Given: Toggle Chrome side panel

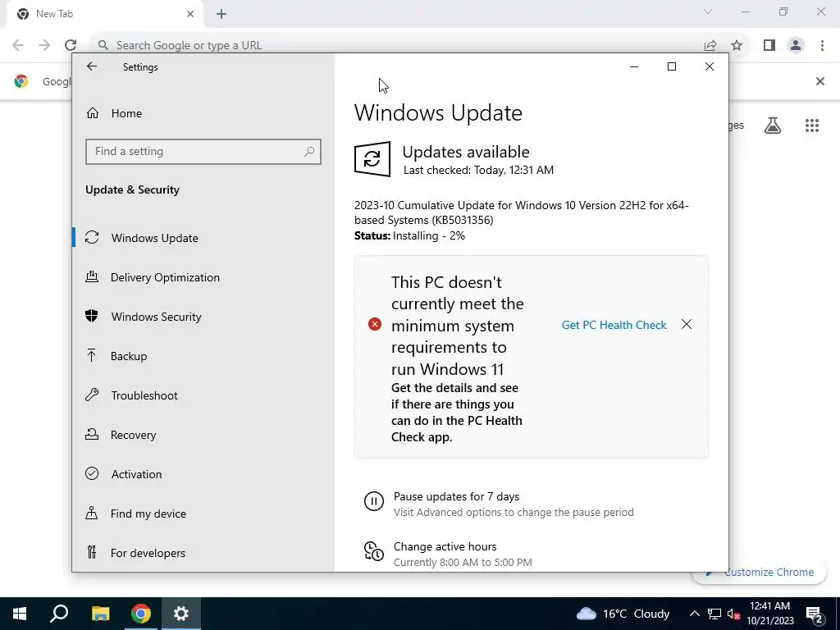Looking at the screenshot, I should [769, 45].
